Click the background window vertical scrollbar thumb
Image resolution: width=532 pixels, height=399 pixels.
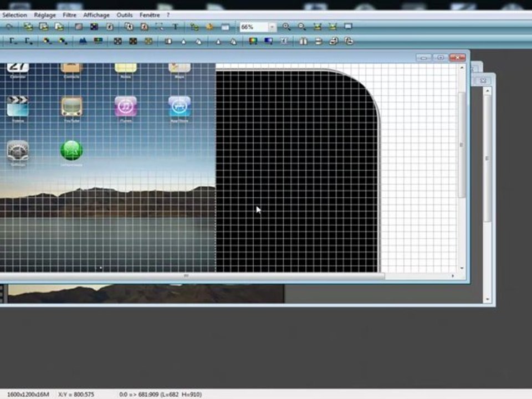(488, 158)
